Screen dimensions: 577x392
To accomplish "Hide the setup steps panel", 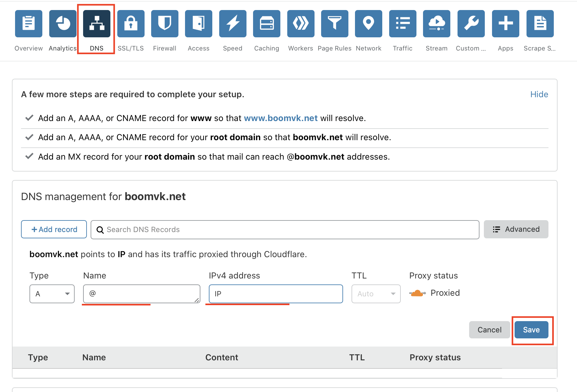I will pyautogui.click(x=539, y=94).
